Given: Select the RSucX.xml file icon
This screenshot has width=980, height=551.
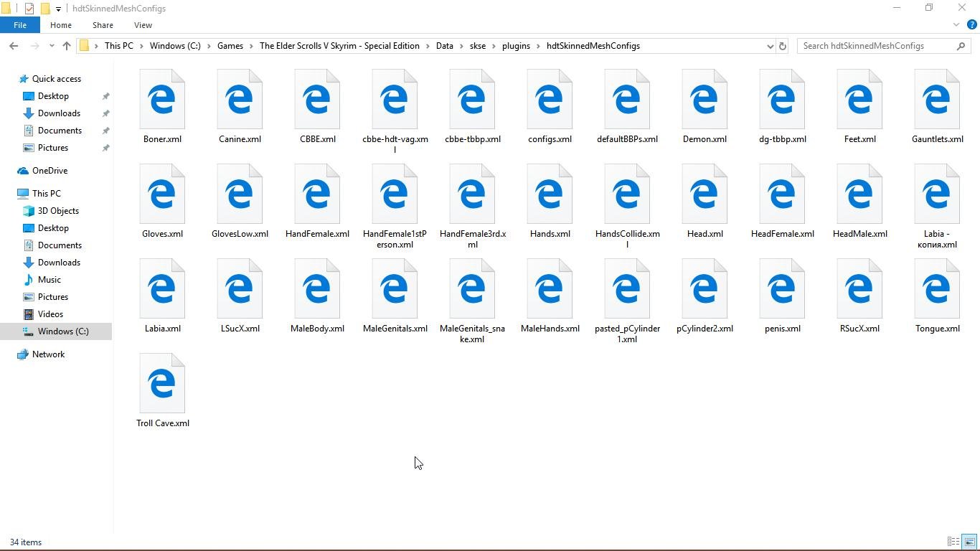Looking at the screenshot, I should tap(859, 289).
